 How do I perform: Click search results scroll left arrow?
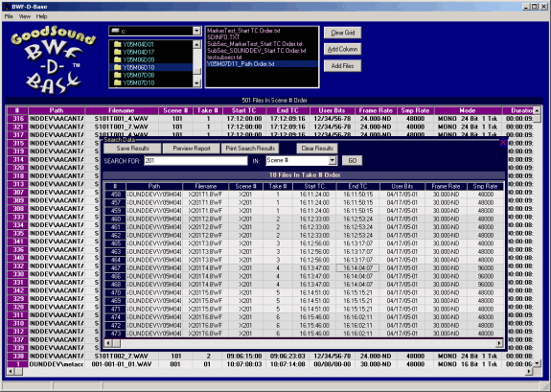point(108,343)
